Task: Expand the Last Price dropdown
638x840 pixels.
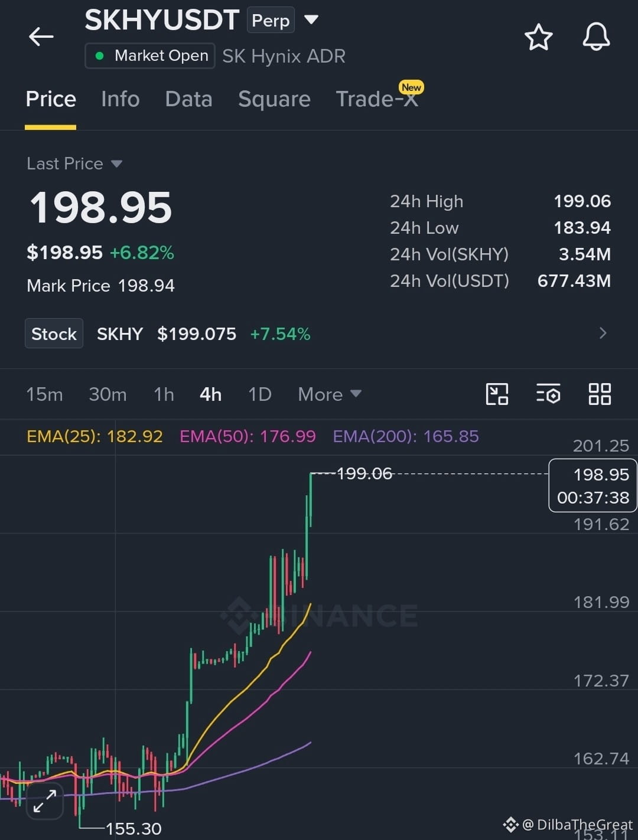Action: pyautogui.click(x=74, y=164)
